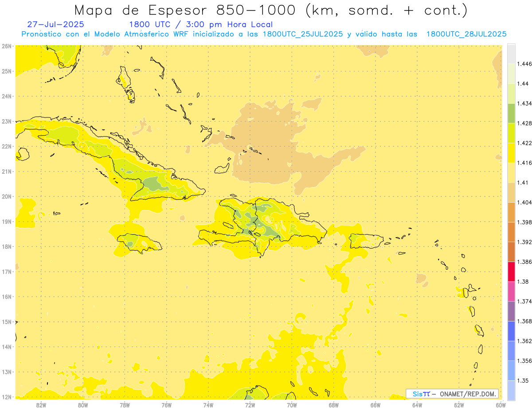
Task: Click the latitude label '16N'
Action: pos(6,297)
